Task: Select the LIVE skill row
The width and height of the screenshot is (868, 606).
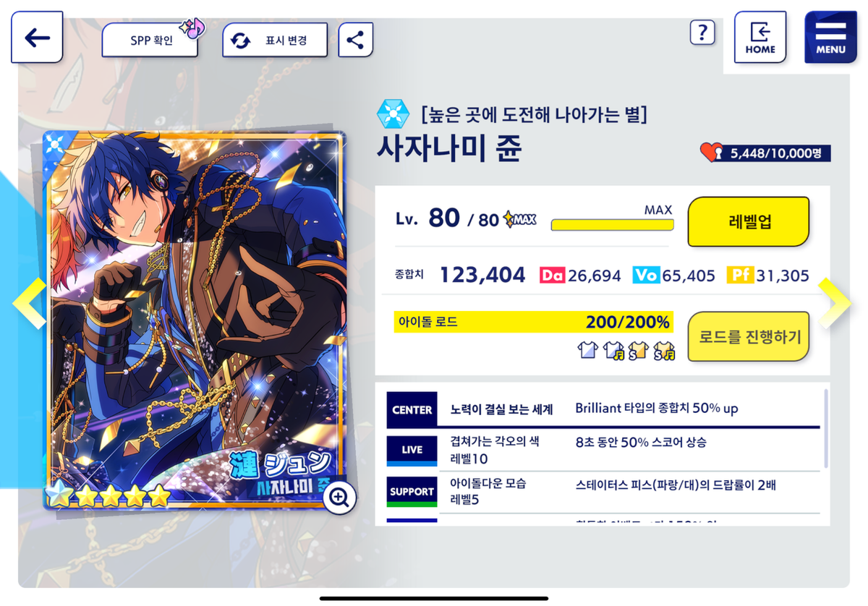Action: point(603,449)
